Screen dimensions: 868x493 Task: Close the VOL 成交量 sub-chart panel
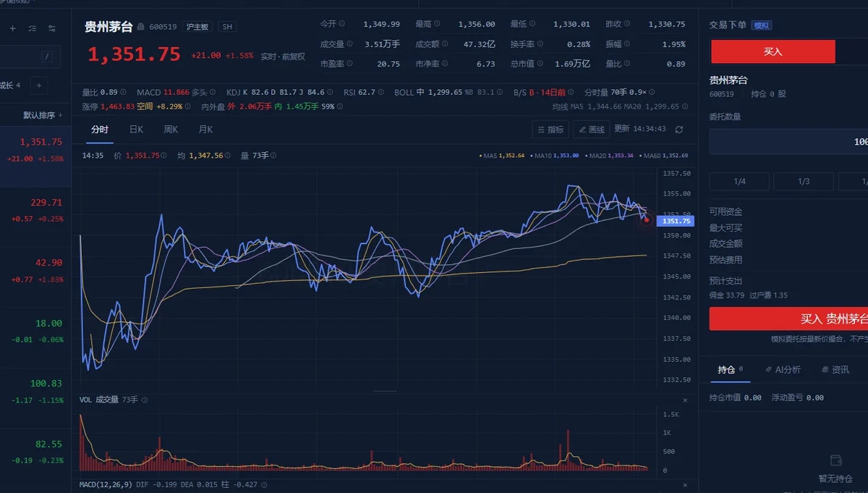click(685, 400)
